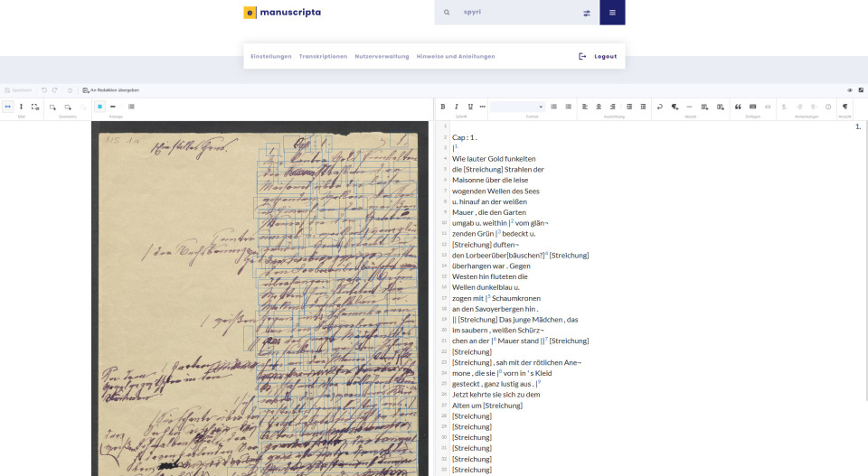Insert a horizontal dash line
The width and height of the screenshot is (868, 476).
(689, 107)
